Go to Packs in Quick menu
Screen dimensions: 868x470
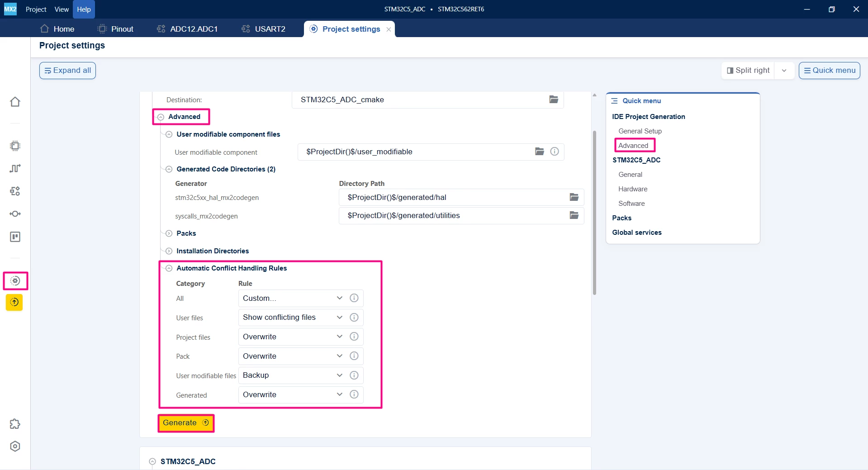point(621,218)
